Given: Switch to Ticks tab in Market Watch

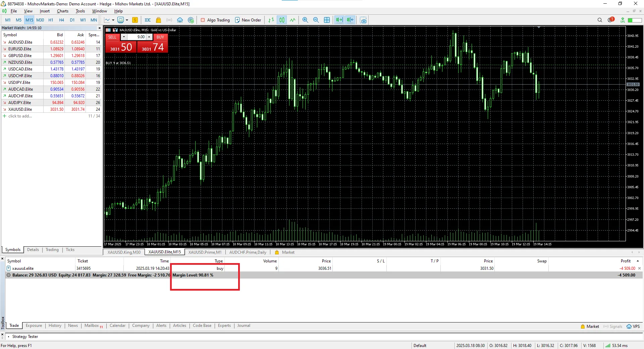Looking at the screenshot, I should [70, 250].
